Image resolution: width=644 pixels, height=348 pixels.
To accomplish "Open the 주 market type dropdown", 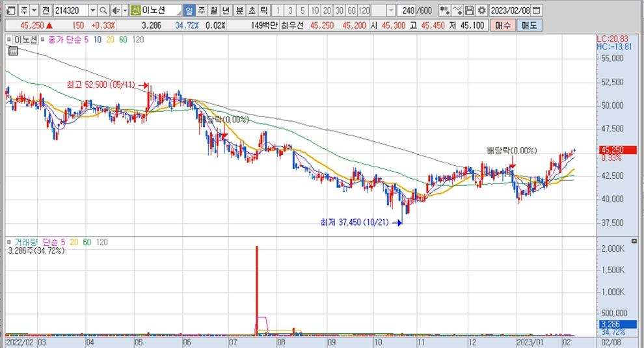I will [33, 11].
